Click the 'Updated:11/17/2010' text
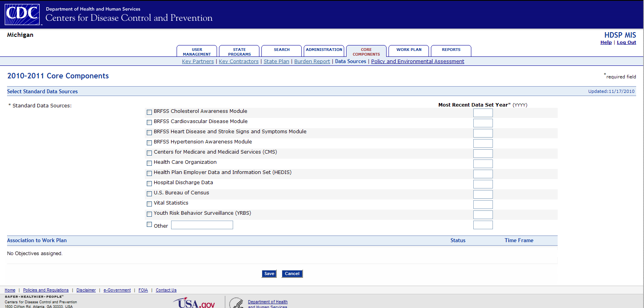644x308 pixels. click(x=611, y=91)
